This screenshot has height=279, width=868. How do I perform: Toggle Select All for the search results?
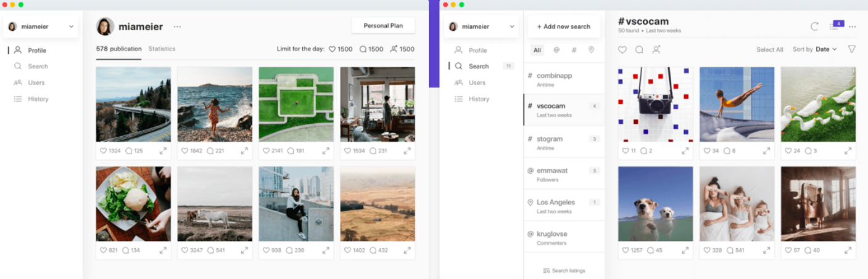(x=769, y=49)
